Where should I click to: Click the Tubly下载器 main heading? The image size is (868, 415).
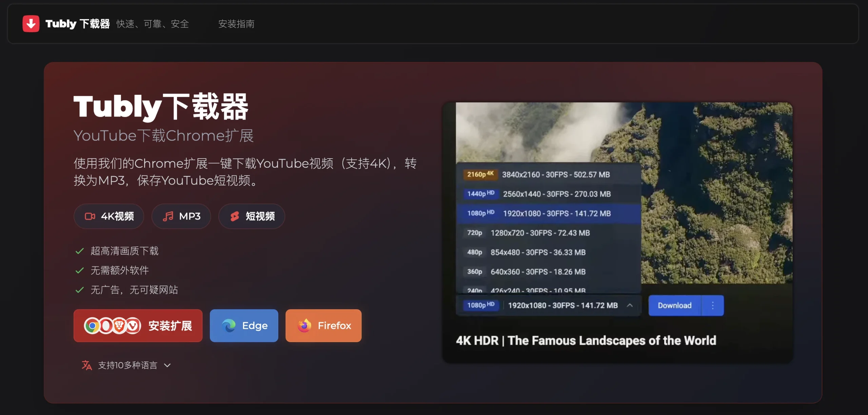click(x=161, y=107)
